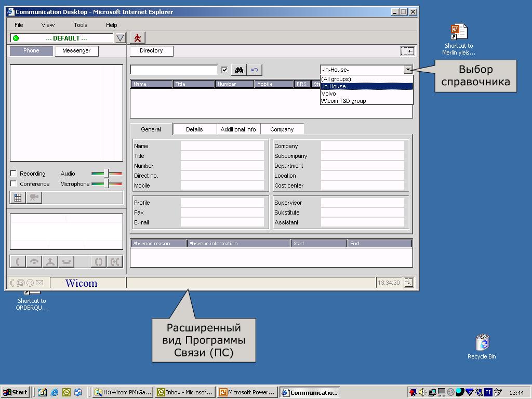
Task: Click the Number column header
Action: click(x=234, y=84)
